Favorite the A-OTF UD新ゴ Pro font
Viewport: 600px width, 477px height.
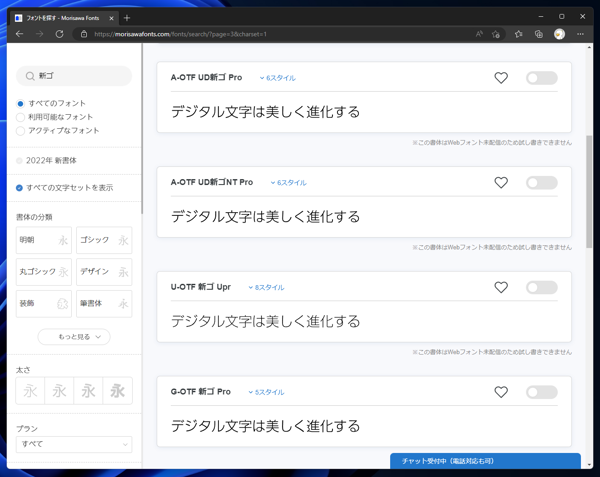(501, 78)
